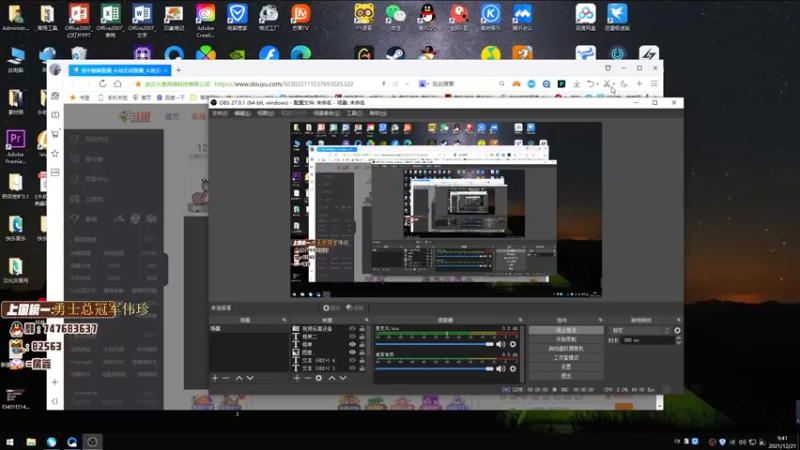Open the OBS File menu
Screen dimensions: 800x450
click(220, 113)
